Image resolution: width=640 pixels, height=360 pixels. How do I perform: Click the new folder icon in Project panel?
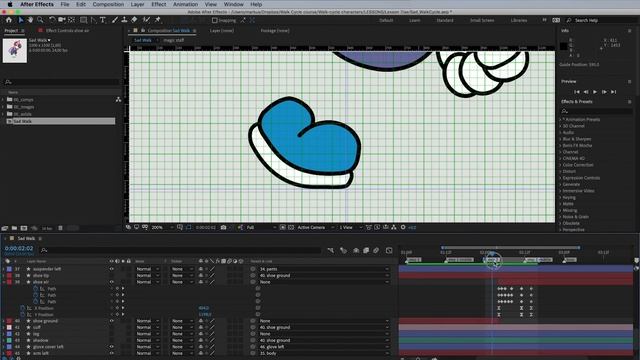(14, 228)
